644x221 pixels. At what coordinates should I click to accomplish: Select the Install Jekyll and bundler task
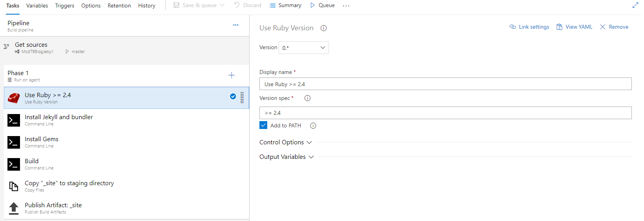(59, 120)
